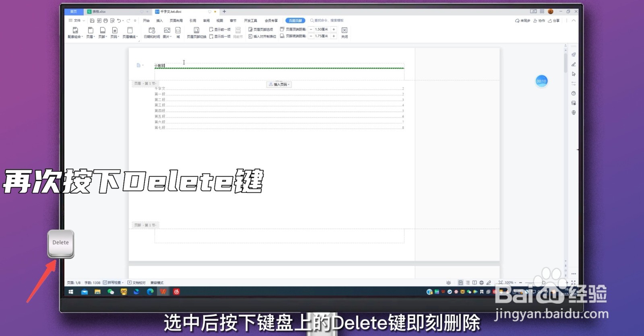644x336 pixels.
Task: Switch to the 开发工具 Developer tab
Action: pyautogui.click(x=250, y=21)
